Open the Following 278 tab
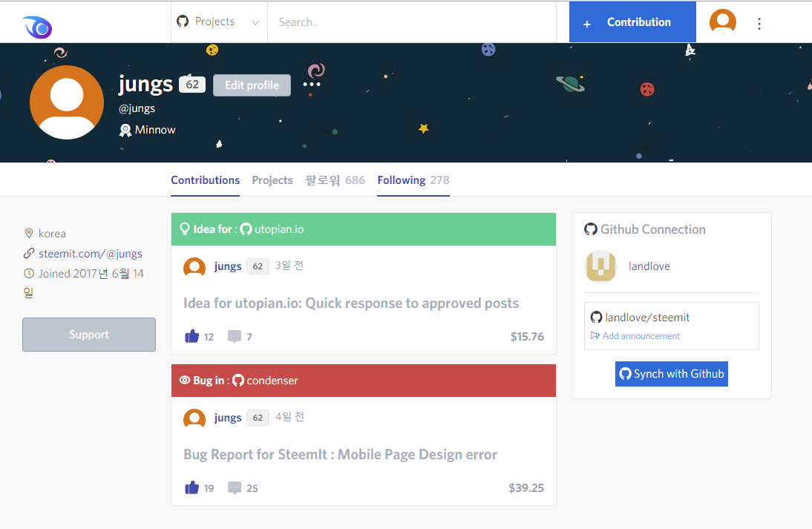812x529 pixels. click(x=413, y=180)
